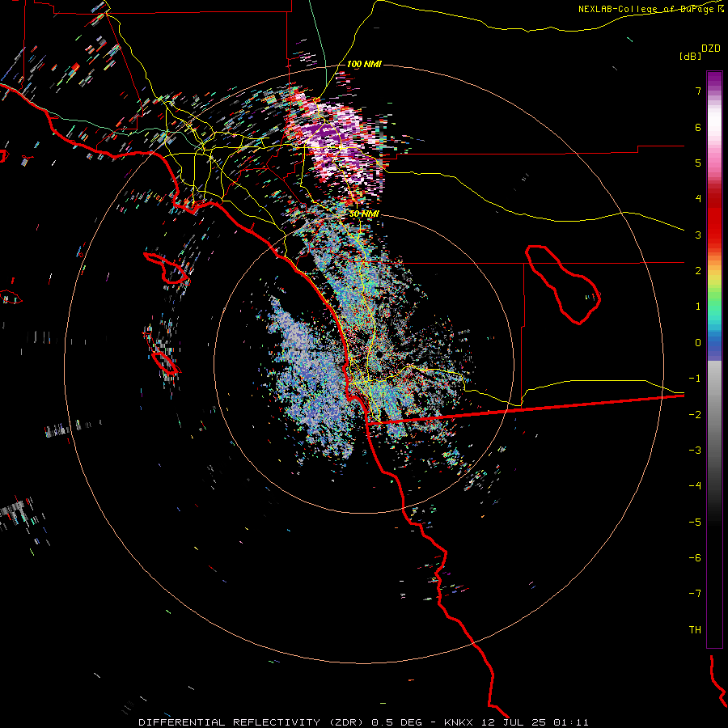Click the colorbar value -7 label
Viewport: 728px width, 728px height.
click(x=695, y=594)
